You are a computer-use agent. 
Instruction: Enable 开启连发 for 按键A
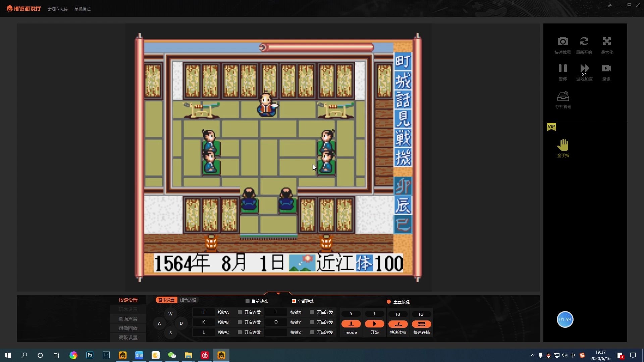(240, 312)
